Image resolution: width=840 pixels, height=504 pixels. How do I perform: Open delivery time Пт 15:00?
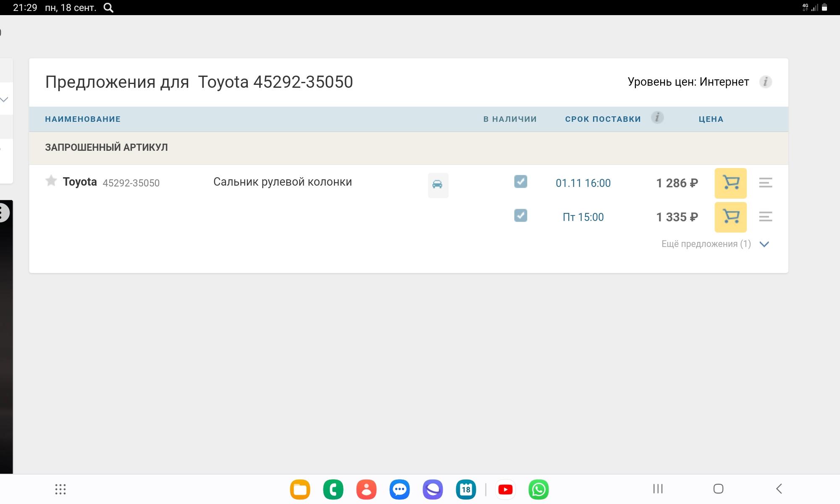(x=583, y=217)
